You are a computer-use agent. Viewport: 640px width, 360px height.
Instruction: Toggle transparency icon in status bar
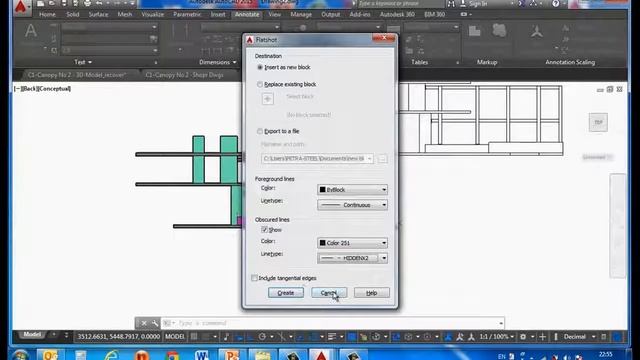[x=351, y=337]
